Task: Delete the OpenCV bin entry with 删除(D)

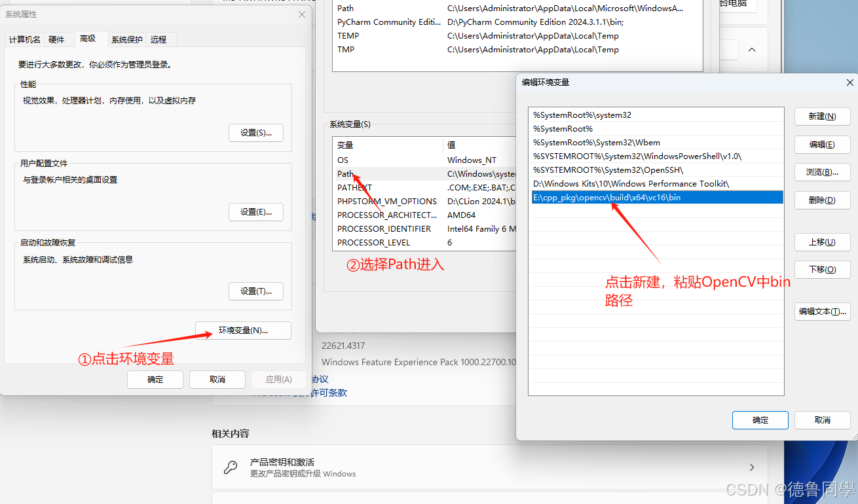Action: pos(822,200)
